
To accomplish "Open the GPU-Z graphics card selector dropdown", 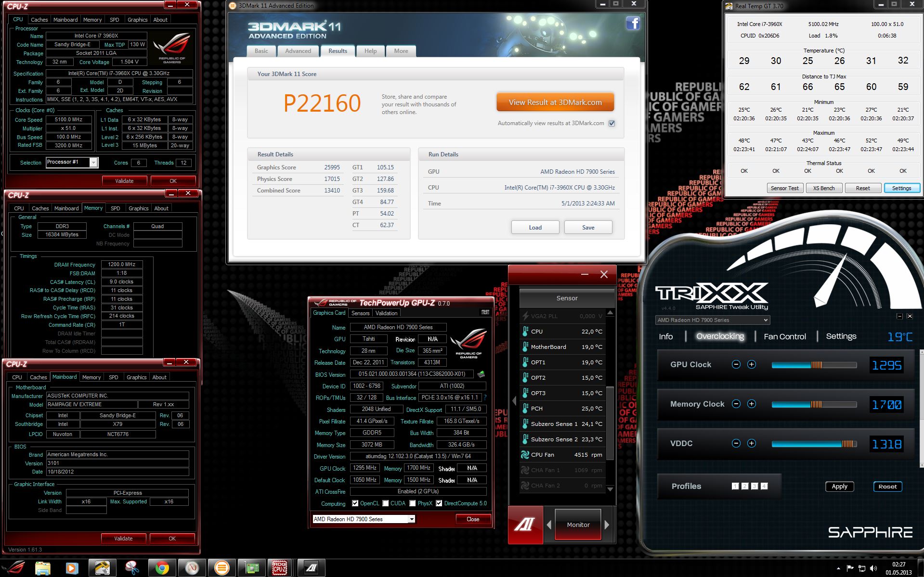I will tap(412, 519).
